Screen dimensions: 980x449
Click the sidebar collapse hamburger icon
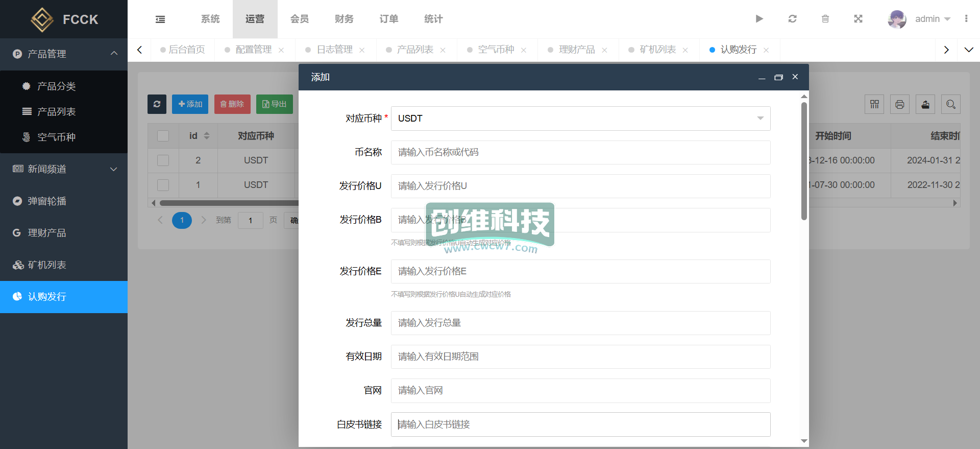click(160, 19)
